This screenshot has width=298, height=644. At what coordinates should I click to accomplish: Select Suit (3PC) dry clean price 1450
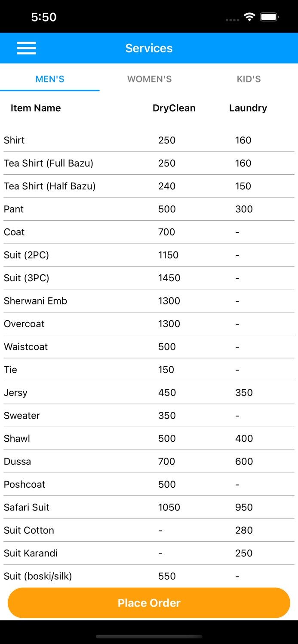point(169,278)
